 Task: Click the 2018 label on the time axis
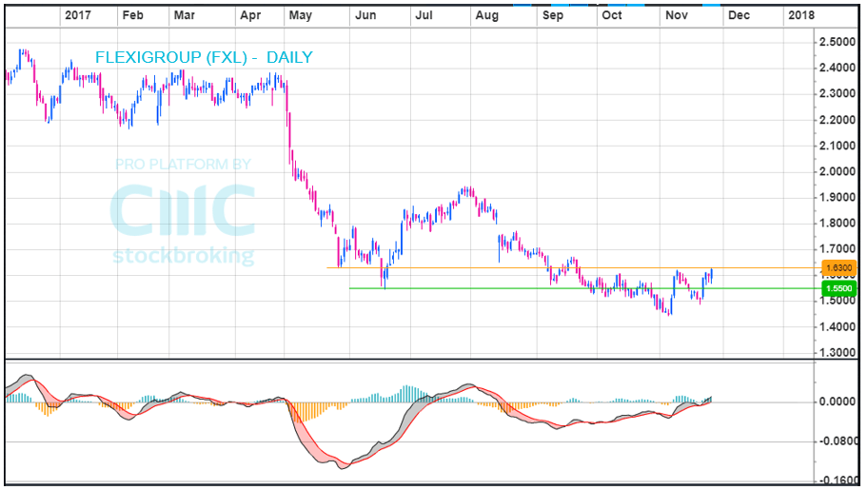[x=801, y=15]
